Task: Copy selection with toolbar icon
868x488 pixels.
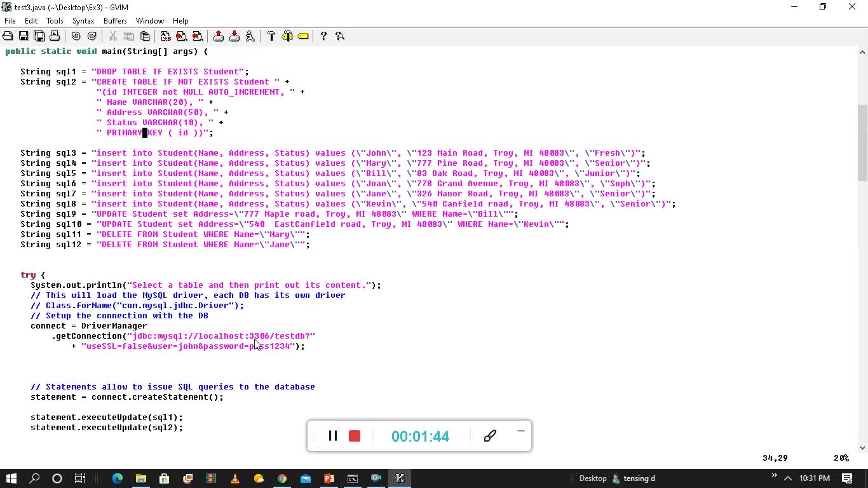Action: (x=128, y=36)
